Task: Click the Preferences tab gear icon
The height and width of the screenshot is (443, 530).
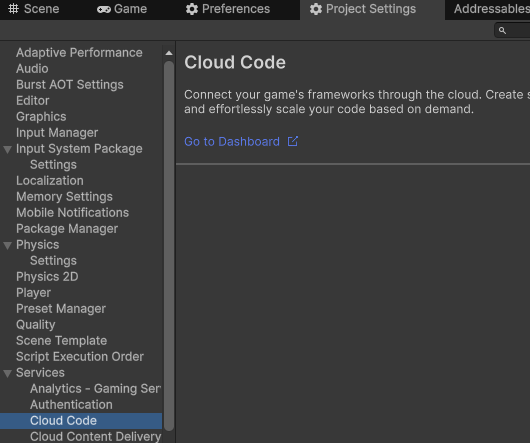Action: pos(192,9)
